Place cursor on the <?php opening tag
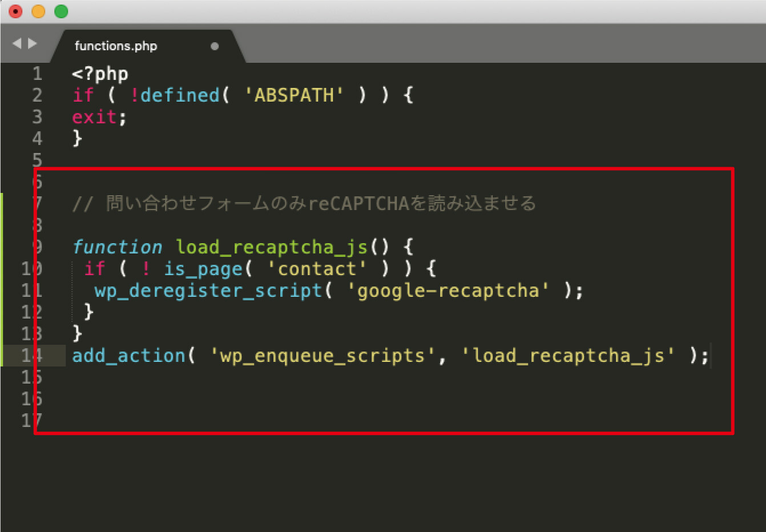The height and width of the screenshot is (532, 766). point(100,74)
